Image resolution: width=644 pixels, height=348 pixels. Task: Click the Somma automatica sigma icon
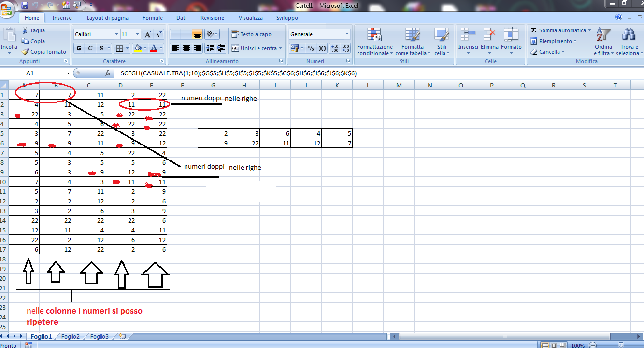533,30
